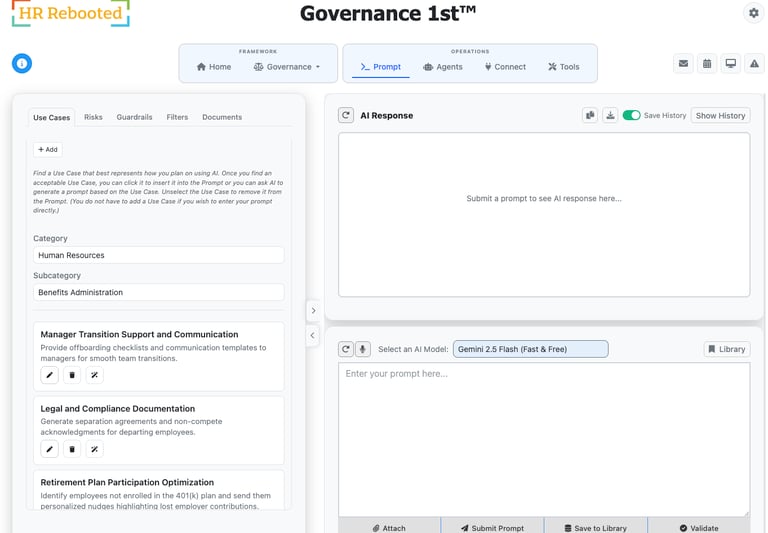The height and width of the screenshot is (533, 768).
Task: Generate AI prompt for Manager Transition Support
Action: coord(95,375)
